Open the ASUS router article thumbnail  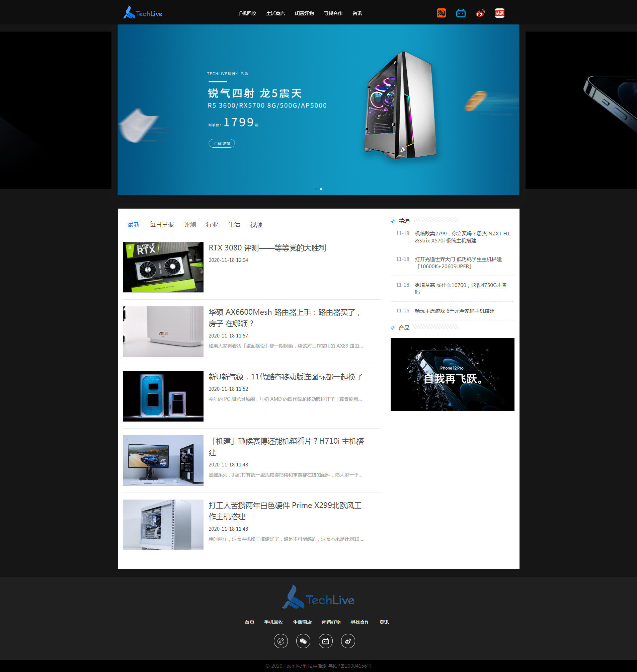pyautogui.click(x=163, y=332)
